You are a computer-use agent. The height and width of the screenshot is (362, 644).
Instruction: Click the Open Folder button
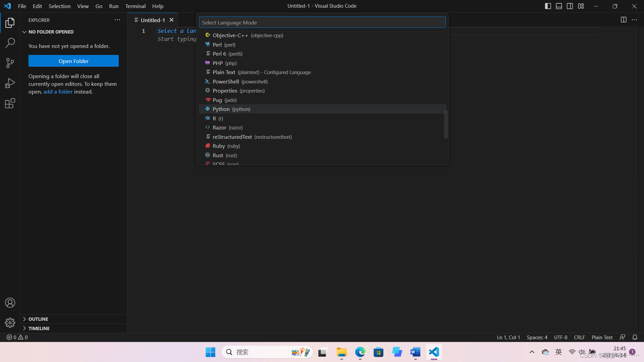coord(73,61)
